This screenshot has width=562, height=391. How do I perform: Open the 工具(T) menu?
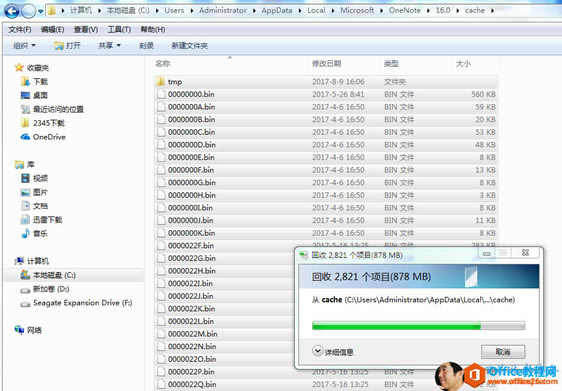119,29
